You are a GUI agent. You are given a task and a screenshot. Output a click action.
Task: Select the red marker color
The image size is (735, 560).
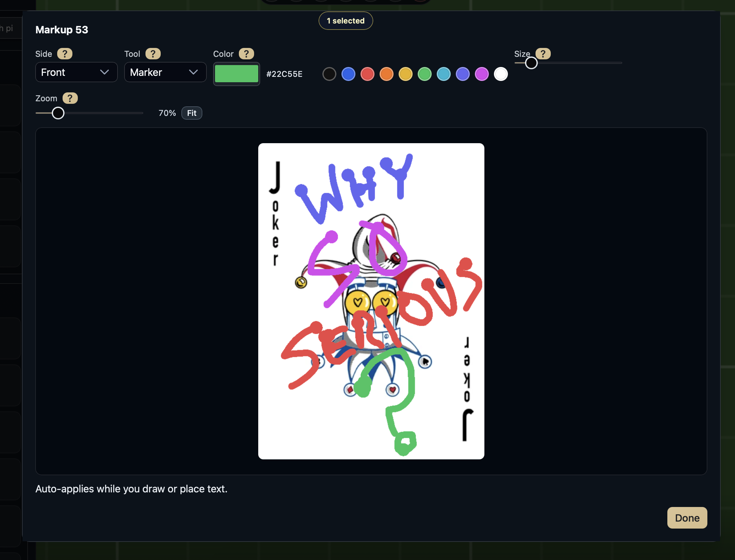(x=367, y=74)
